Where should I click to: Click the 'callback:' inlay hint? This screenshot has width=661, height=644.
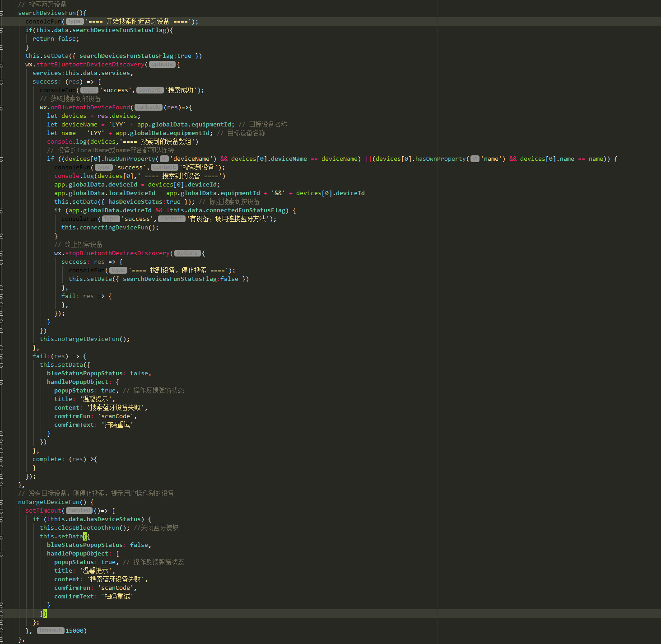tap(148, 107)
